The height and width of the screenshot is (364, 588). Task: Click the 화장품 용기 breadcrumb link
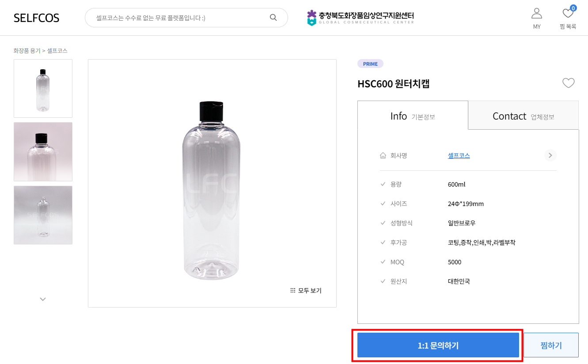(x=27, y=51)
